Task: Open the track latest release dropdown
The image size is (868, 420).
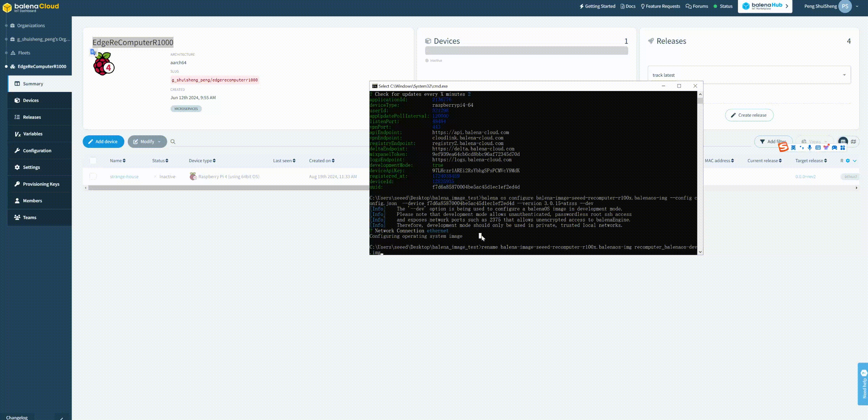Action: (x=749, y=75)
